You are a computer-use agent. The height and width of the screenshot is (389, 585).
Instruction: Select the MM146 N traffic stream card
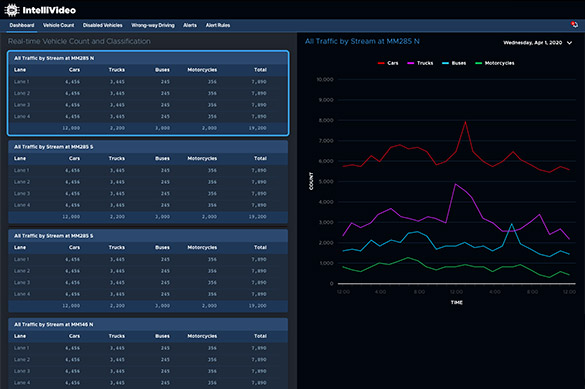click(148, 353)
